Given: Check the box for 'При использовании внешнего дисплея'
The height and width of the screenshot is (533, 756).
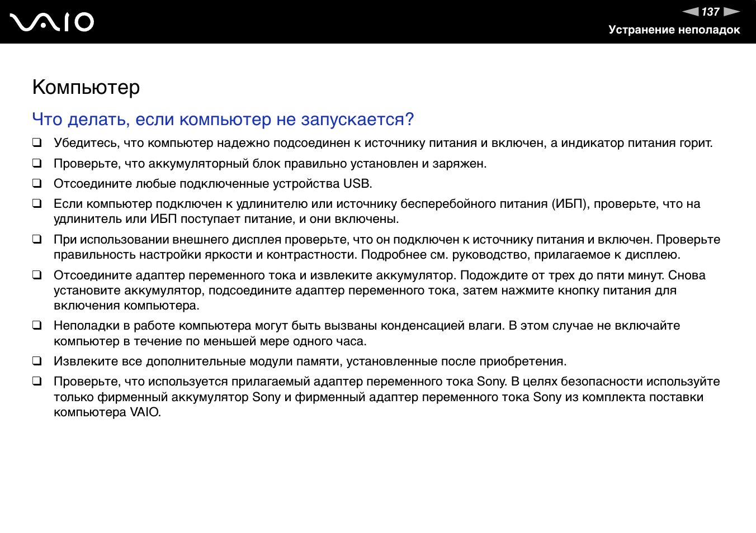Looking at the screenshot, I should click(x=37, y=239).
